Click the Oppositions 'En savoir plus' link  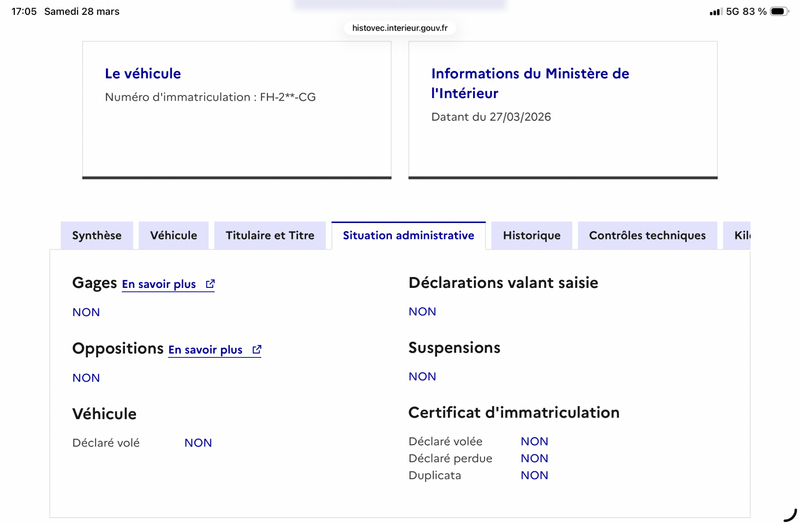pyautogui.click(x=205, y=350)
